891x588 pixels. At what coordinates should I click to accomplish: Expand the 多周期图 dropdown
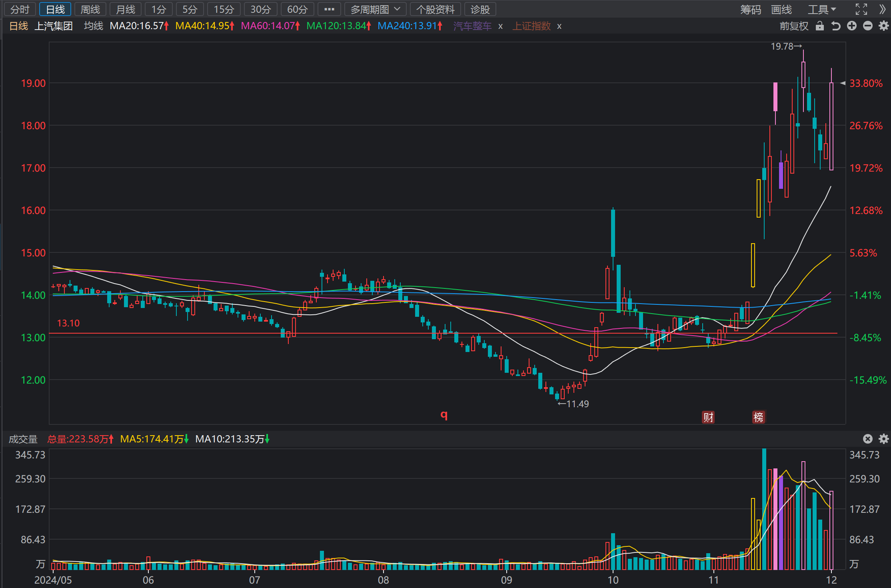pos(376,9)
